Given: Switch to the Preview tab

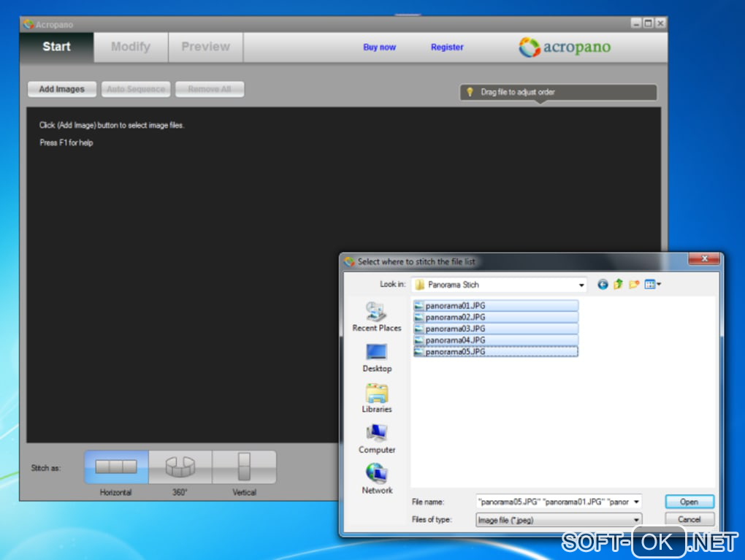Looking at the screenshot, I should [x=206, y=47].
